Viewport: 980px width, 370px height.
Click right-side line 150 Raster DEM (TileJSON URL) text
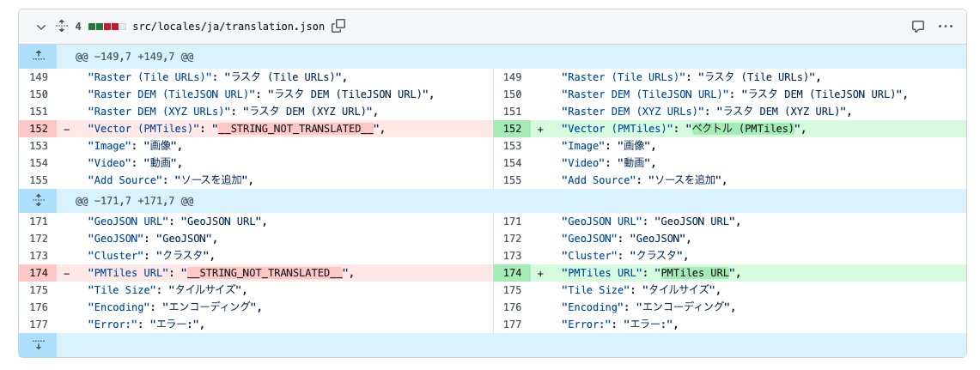[734, 94]
